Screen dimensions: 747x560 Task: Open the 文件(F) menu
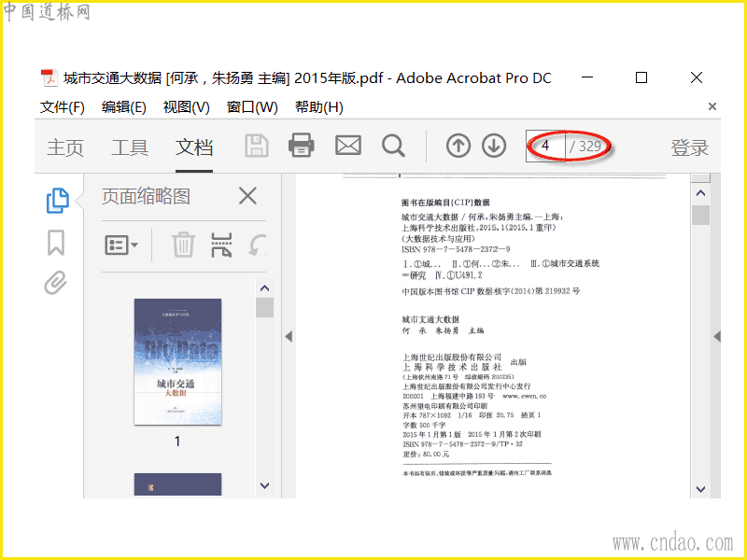coord(63,107)
